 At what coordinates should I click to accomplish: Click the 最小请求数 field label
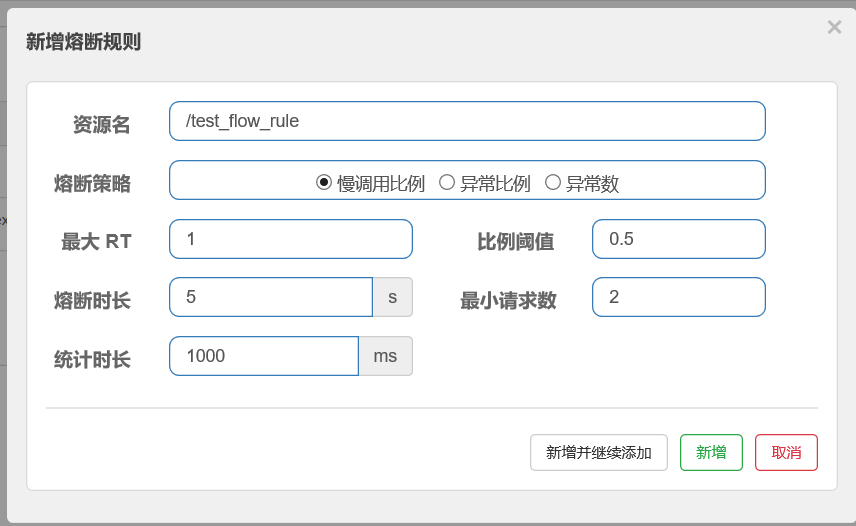click(x=508, y=300)
